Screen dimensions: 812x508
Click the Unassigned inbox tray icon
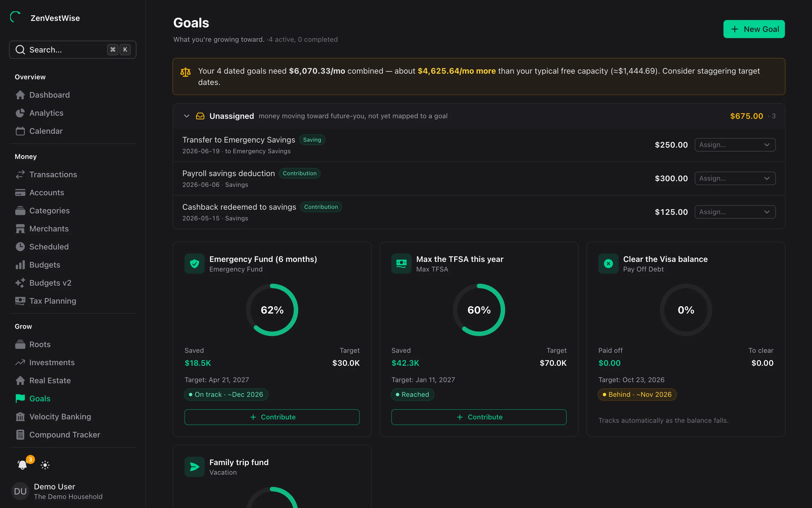pos(200,116)
